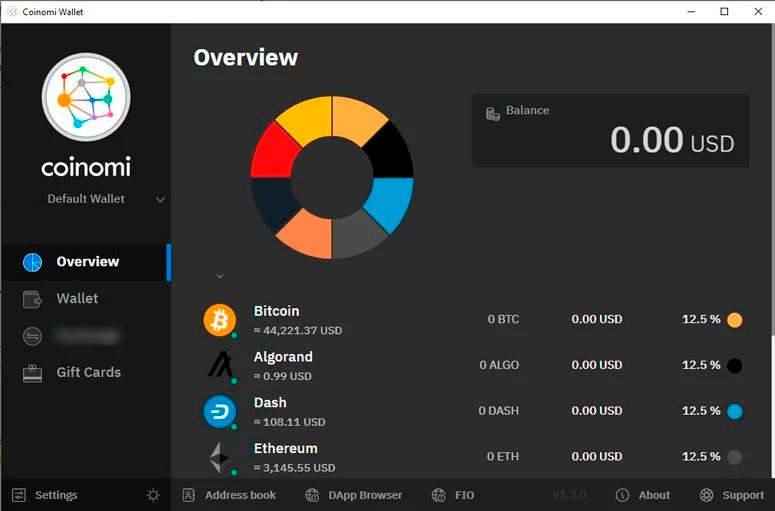Open the Address book icon

pos(189,495)
